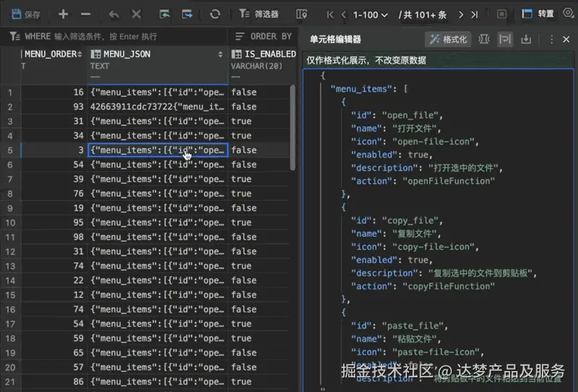Image resolution: width=578 pixels, height=392 pixels.
Task: Click the refresh data icon
Action: click(215, 14)
